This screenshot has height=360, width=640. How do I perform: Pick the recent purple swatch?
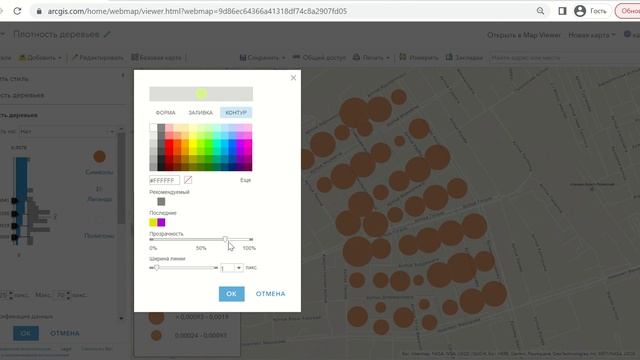pos(161,222)
